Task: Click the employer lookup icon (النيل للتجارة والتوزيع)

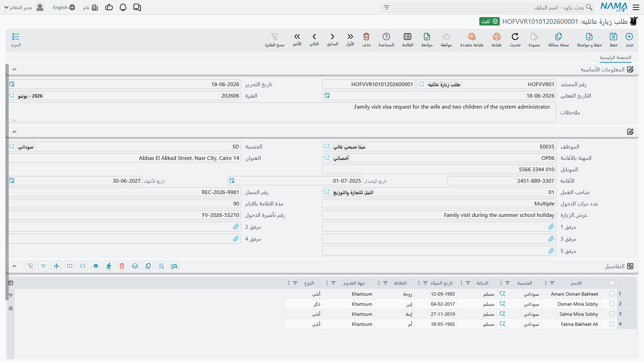Action: pyautogui.click(x=327, y=192)
